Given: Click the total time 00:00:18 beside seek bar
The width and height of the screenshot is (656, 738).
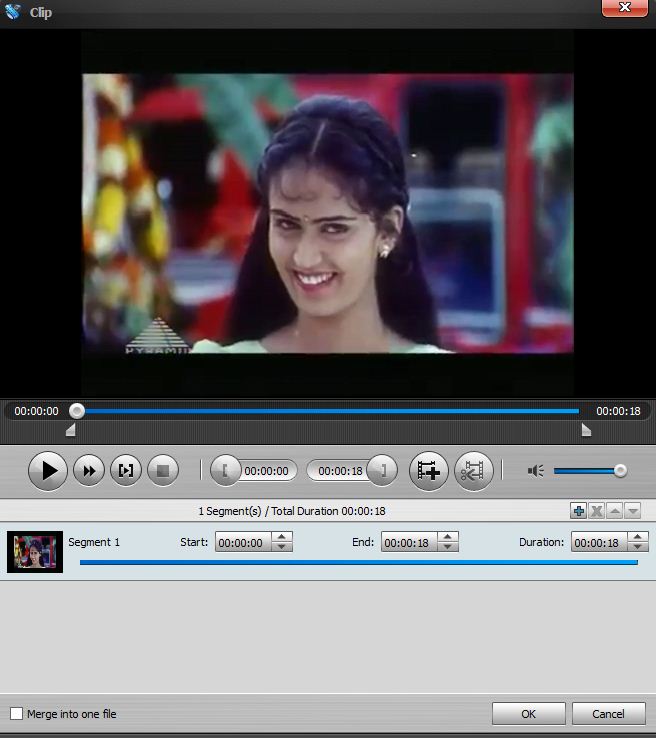Looking at the screenshot, I should pos(618,411).
